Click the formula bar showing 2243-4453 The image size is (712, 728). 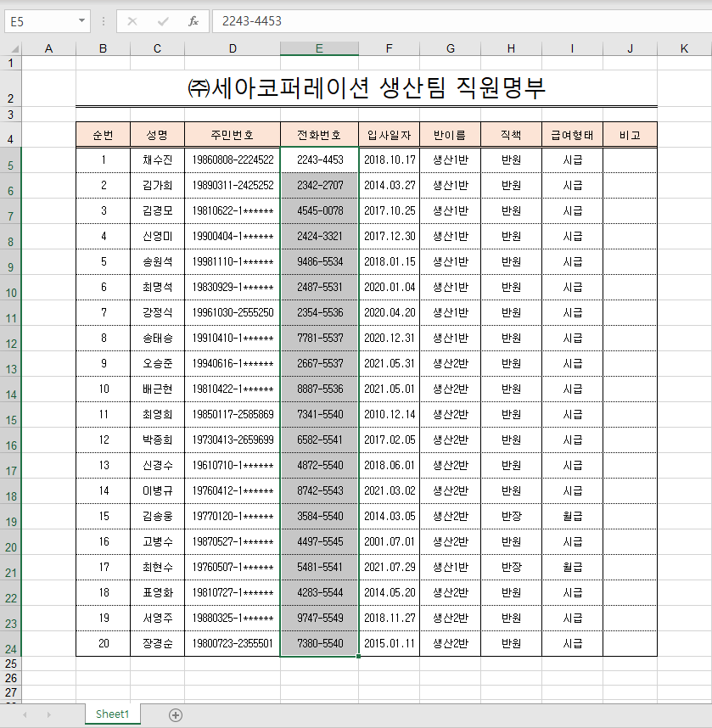pyautogui.click(x=463, y=21)
